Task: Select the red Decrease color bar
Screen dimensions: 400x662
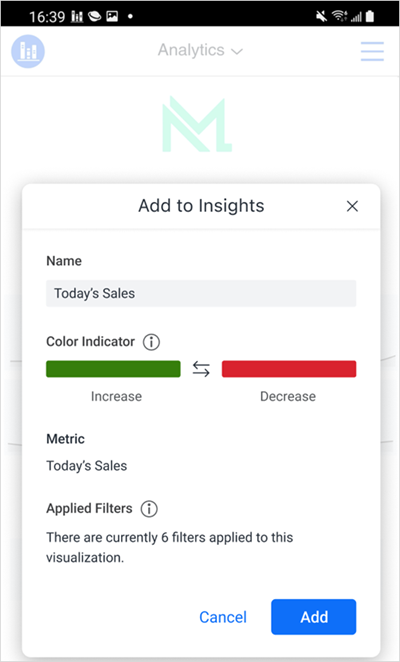Action: (x=289, y=369)
